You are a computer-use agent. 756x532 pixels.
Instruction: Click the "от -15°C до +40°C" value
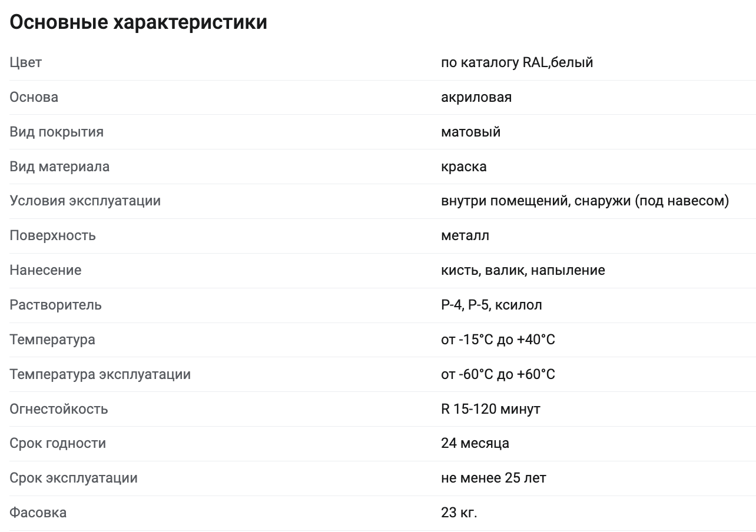498,340
